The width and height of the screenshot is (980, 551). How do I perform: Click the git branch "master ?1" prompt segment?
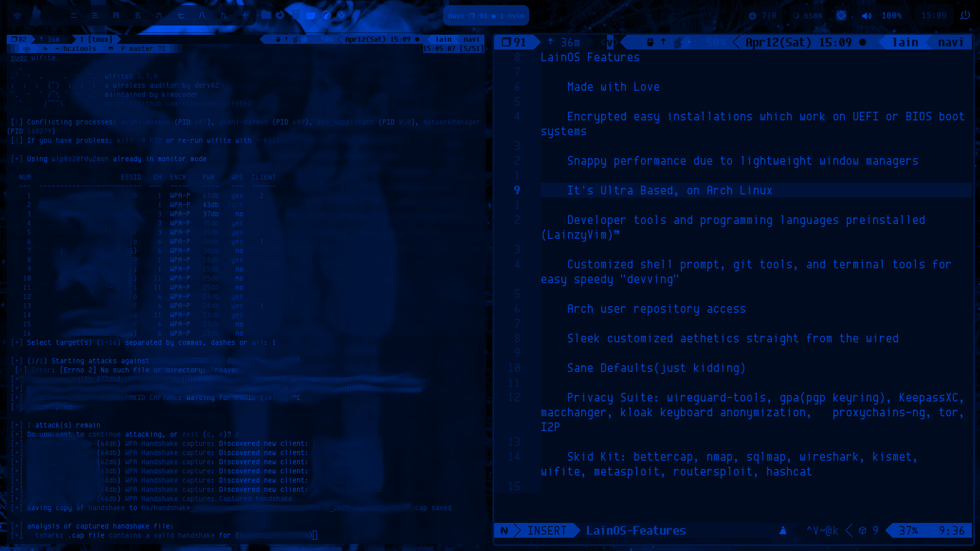143,48
